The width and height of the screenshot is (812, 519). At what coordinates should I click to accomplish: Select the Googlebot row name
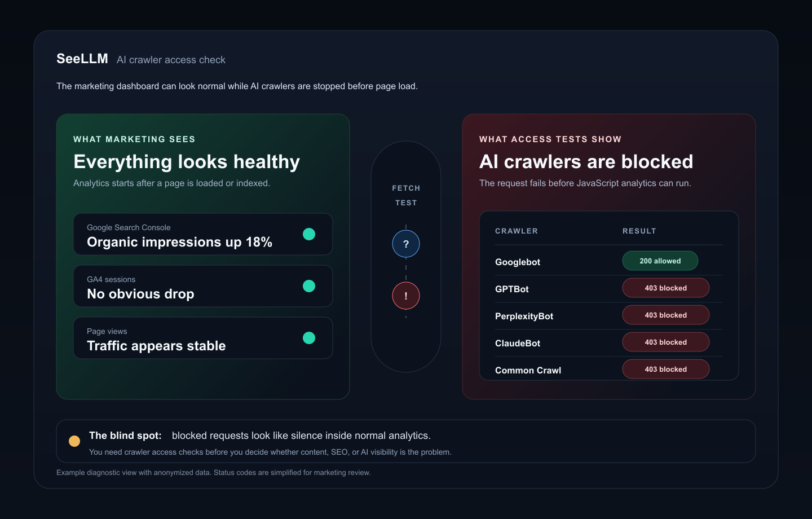518,262
